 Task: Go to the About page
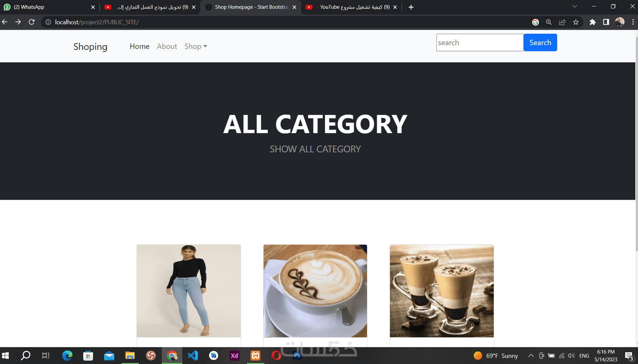coord(167,46)
